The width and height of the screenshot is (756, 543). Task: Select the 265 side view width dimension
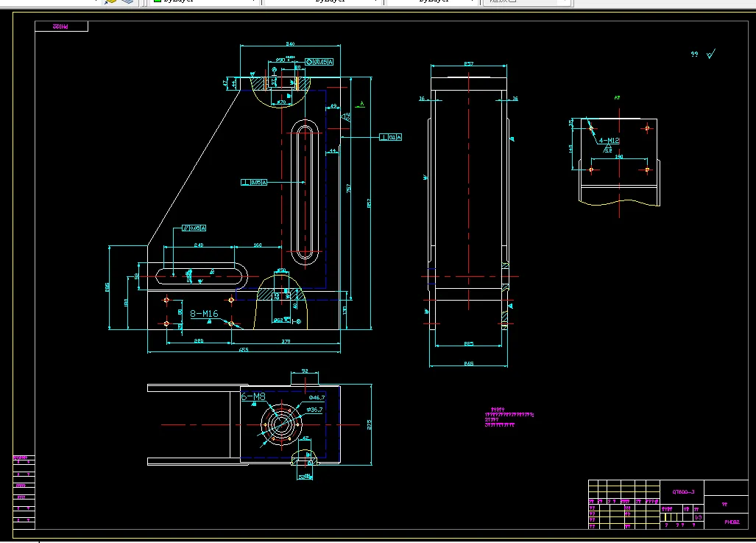(x=469, y=363)
